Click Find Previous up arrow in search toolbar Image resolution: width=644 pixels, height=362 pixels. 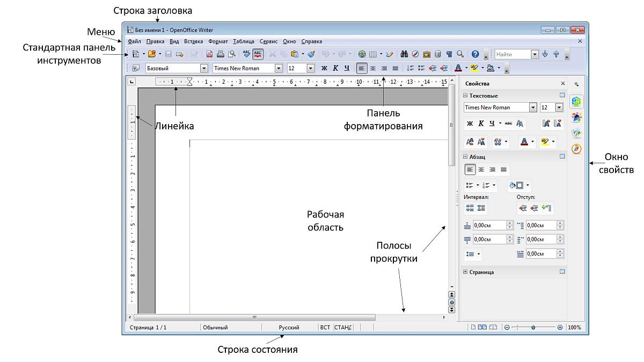[556, 54]
